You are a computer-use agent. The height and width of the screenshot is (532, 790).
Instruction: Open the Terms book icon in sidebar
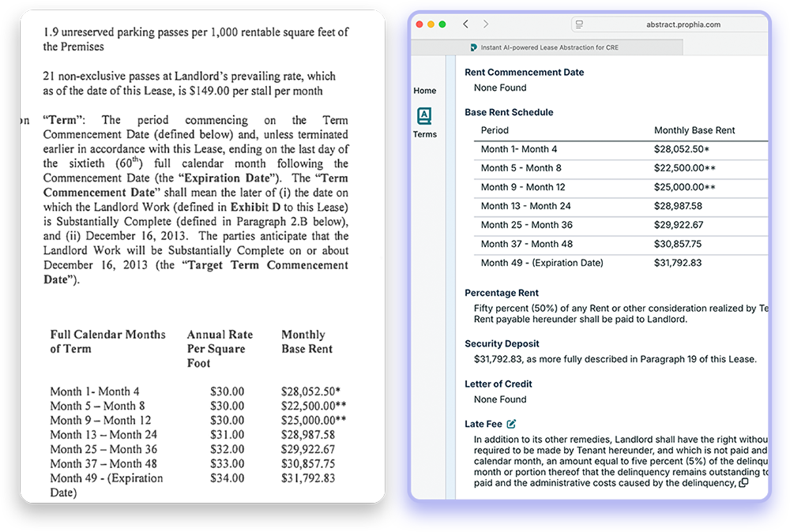tap(424, 117)
